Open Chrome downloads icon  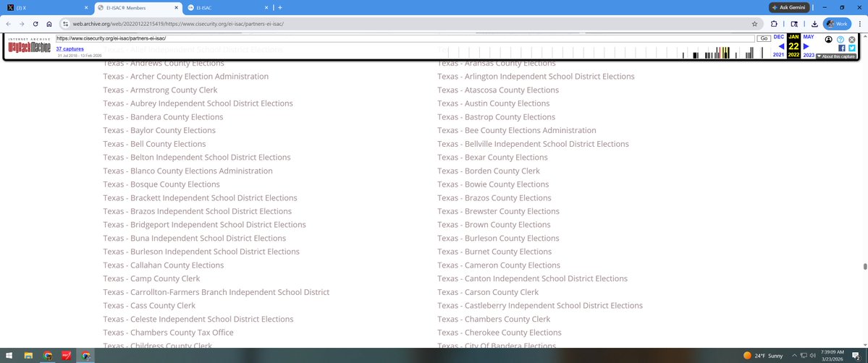[x=814, y=23]
